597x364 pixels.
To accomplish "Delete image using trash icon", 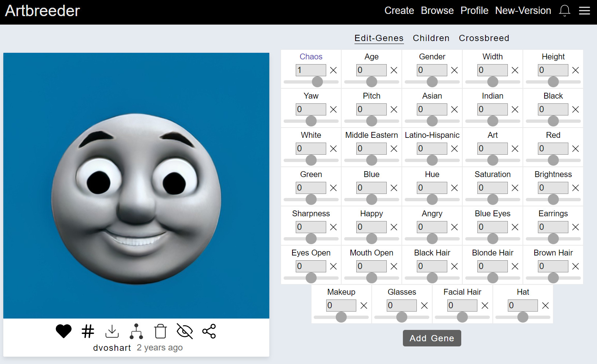I will [160, 331].
